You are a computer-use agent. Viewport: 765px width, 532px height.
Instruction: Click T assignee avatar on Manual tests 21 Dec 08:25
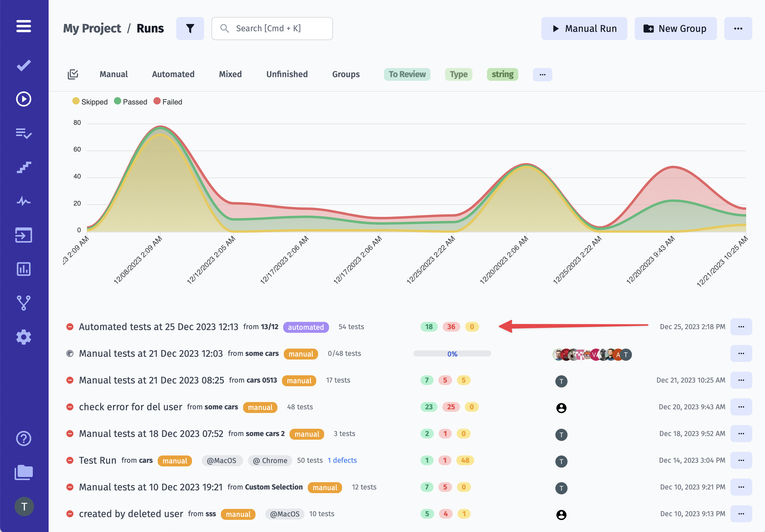[x=561, y=381]
